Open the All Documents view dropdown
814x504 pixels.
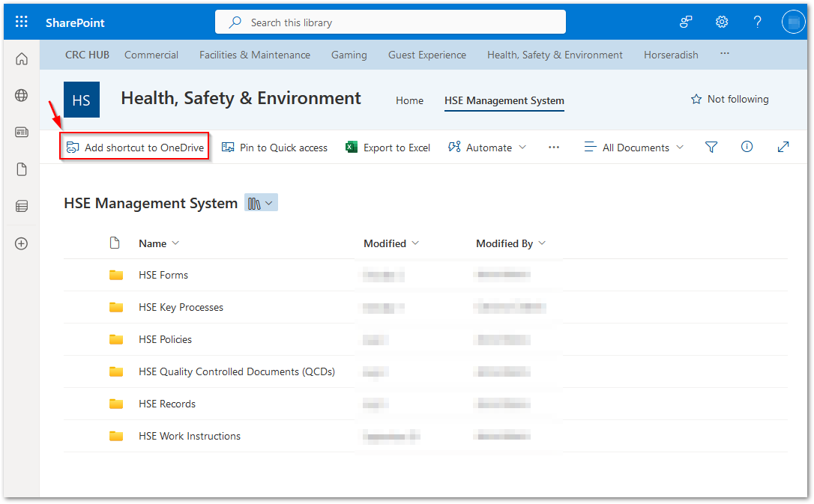[x=633, y=148]
